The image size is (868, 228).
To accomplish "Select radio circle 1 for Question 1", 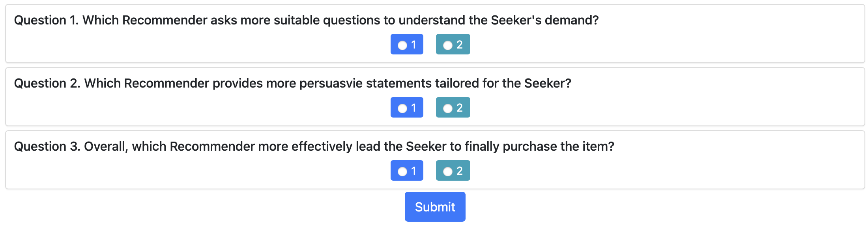I will 402,45.
